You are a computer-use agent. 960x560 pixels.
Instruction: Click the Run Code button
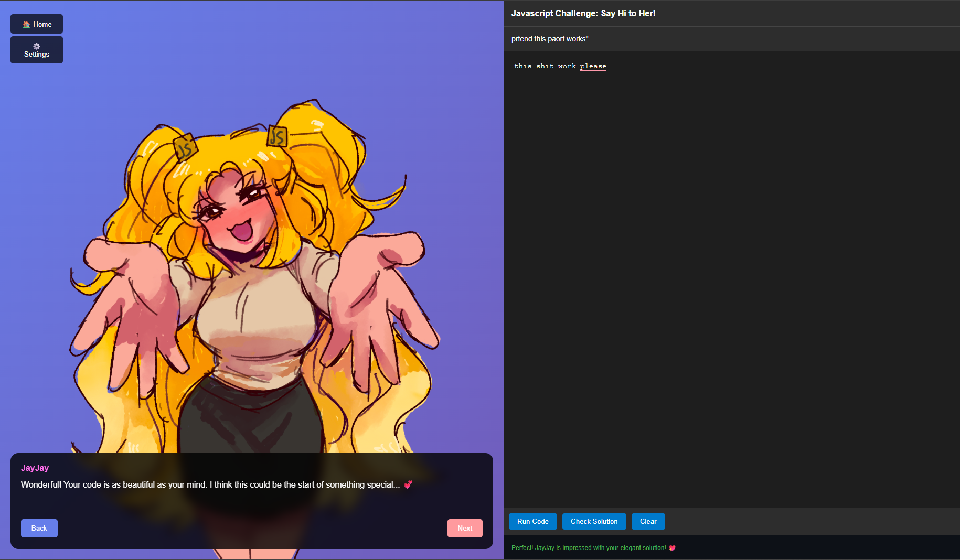click(532, 521)
